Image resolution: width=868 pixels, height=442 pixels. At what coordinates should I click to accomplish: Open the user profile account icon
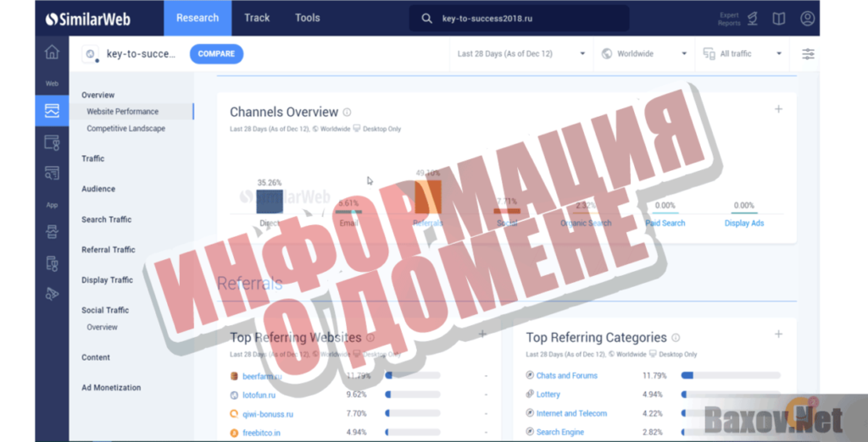pyautogui.click(x=807, y=19)
